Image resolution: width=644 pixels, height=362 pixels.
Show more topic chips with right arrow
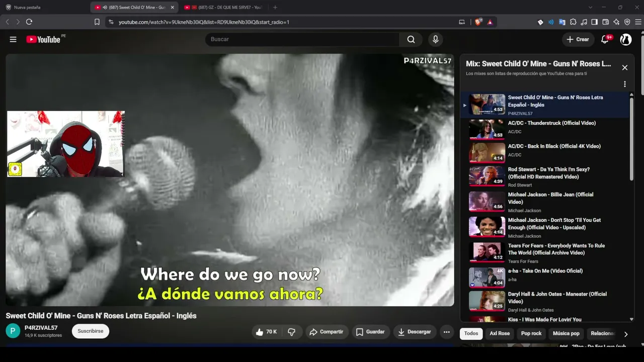pyautogui.click(x=626, y=334)
